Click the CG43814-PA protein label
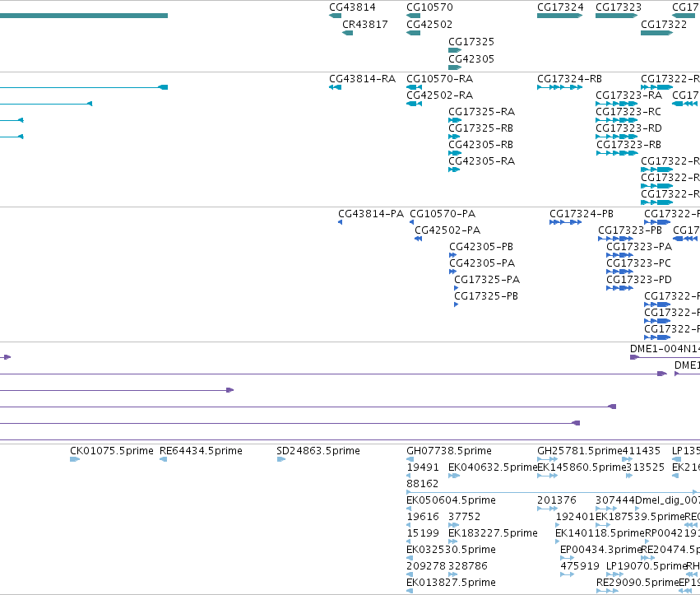Viewport: 700px width, 595px height. coord(371,214)
